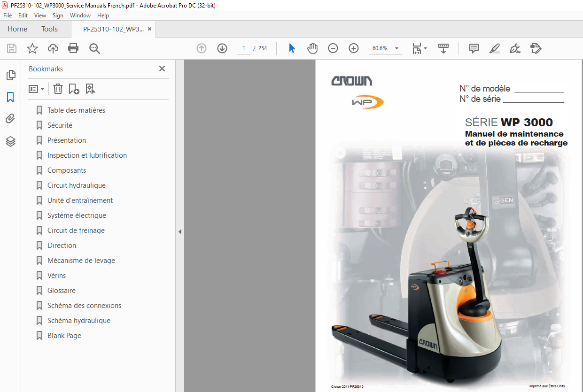Open the Sign menu
Screen dimensions: 583x392
[x=58, y=15]
